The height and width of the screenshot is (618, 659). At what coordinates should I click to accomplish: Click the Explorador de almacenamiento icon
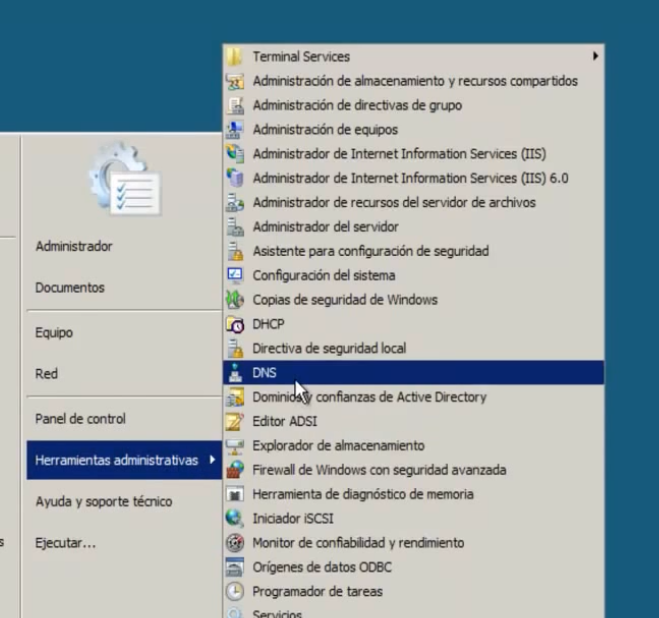pyautogui.click(x=235, y=446)
